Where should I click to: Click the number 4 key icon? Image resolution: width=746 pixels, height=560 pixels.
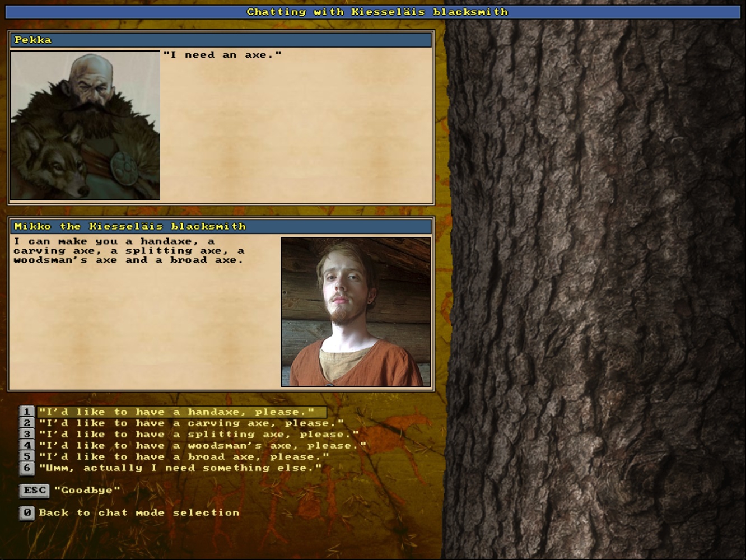(27, 446)
